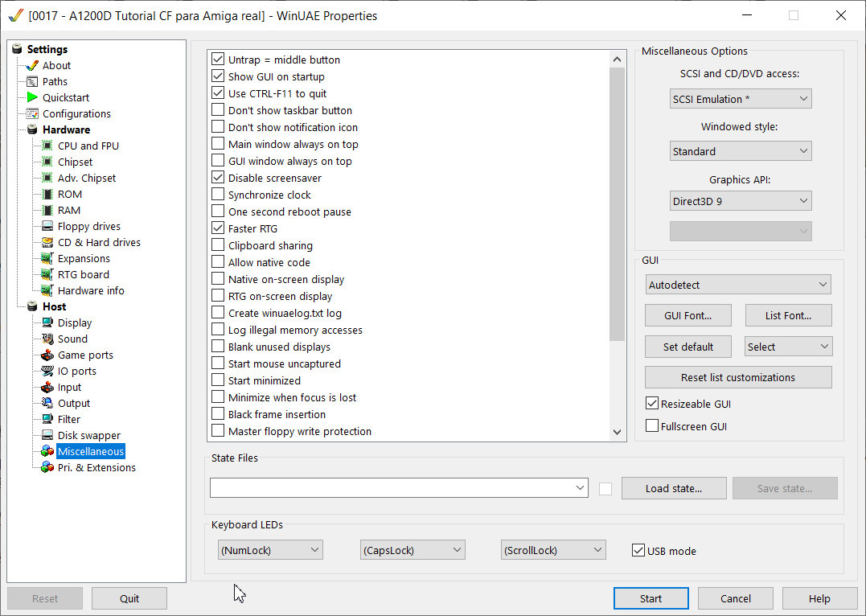The image size is (866, 616).
Task: Click the Miscellaneous icon in tree
Action: tap(47, 451)
